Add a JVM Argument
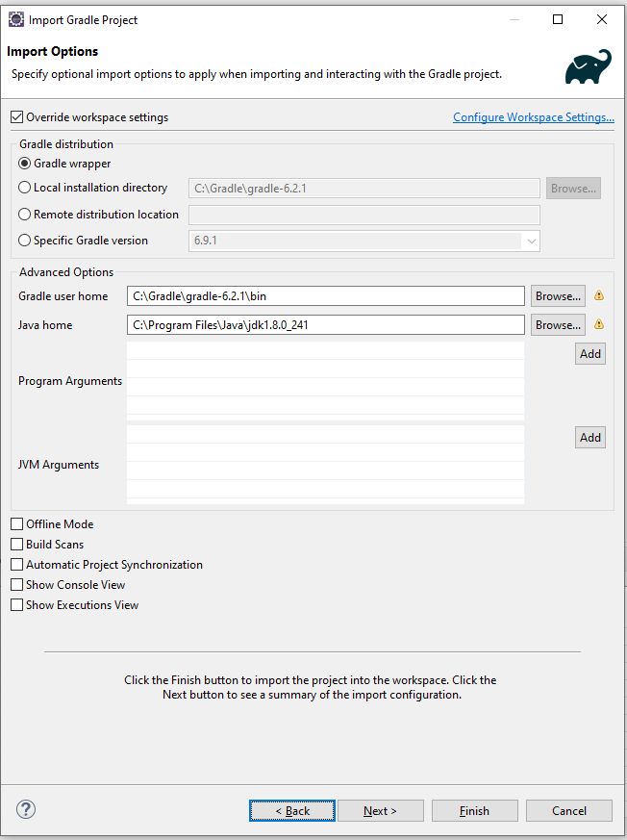Image resolution: width=627 pixels, height=840 pixels. point(590,438)
